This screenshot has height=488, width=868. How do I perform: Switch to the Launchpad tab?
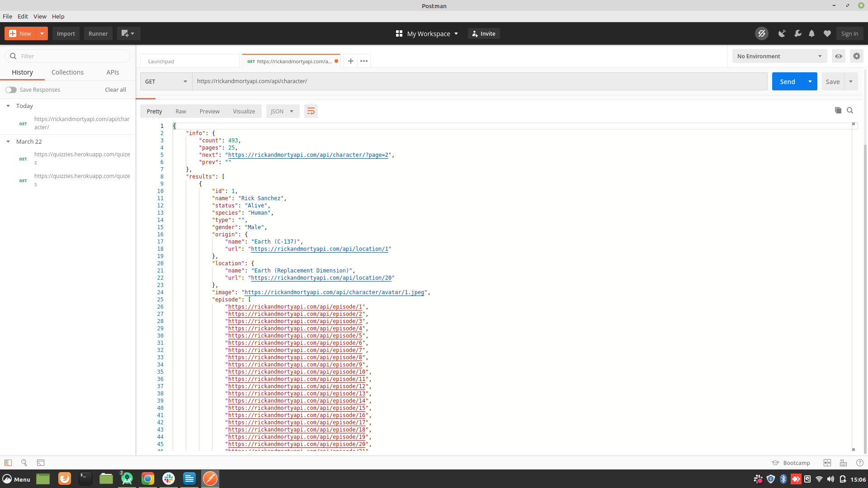(x=190, y=61)
